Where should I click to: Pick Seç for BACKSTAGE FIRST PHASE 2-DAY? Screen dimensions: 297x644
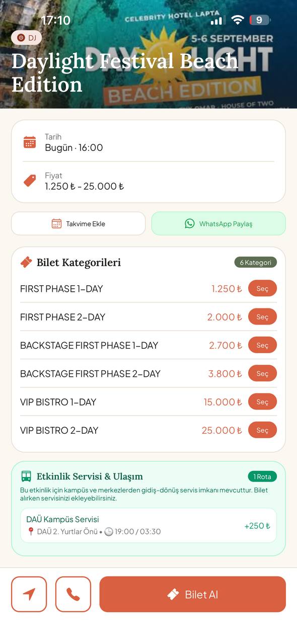pos(262,373)
